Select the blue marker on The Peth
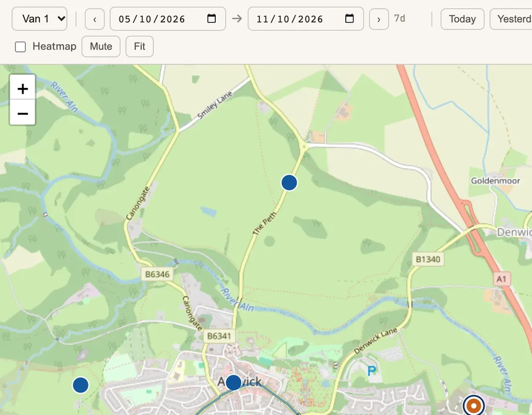This screenshot has width=532, height=415. pos(289,183)
